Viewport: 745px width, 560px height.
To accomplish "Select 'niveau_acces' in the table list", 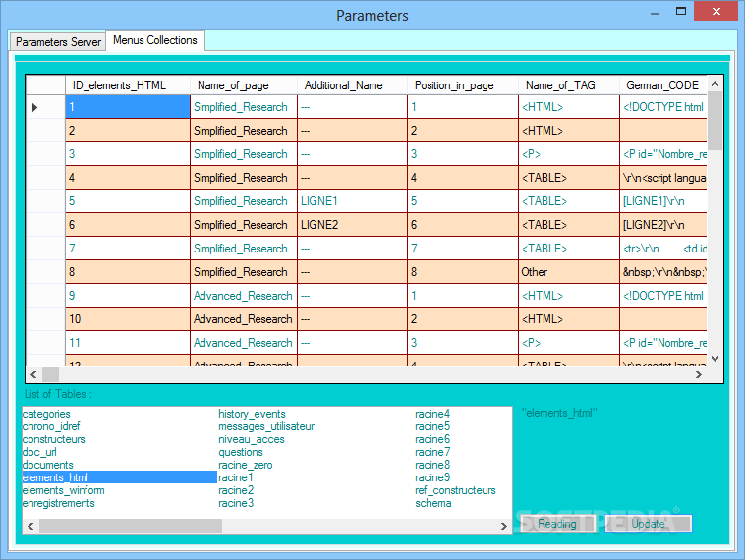I will point(252,439).
